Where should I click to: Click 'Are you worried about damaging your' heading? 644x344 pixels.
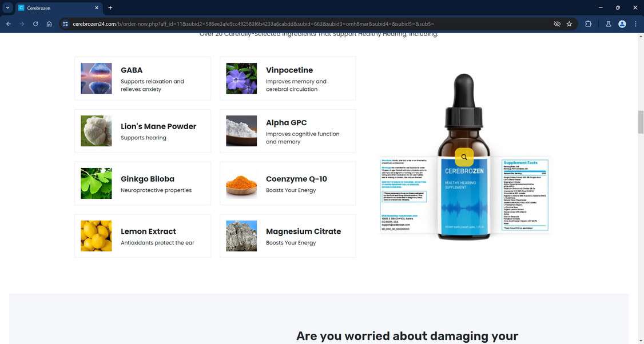[x=407, y=336]
